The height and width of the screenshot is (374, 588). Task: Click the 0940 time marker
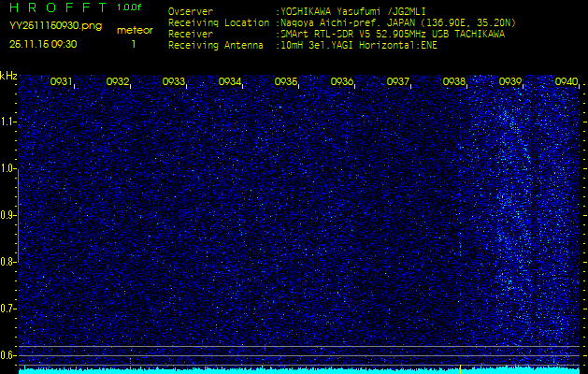coord(566,81)
